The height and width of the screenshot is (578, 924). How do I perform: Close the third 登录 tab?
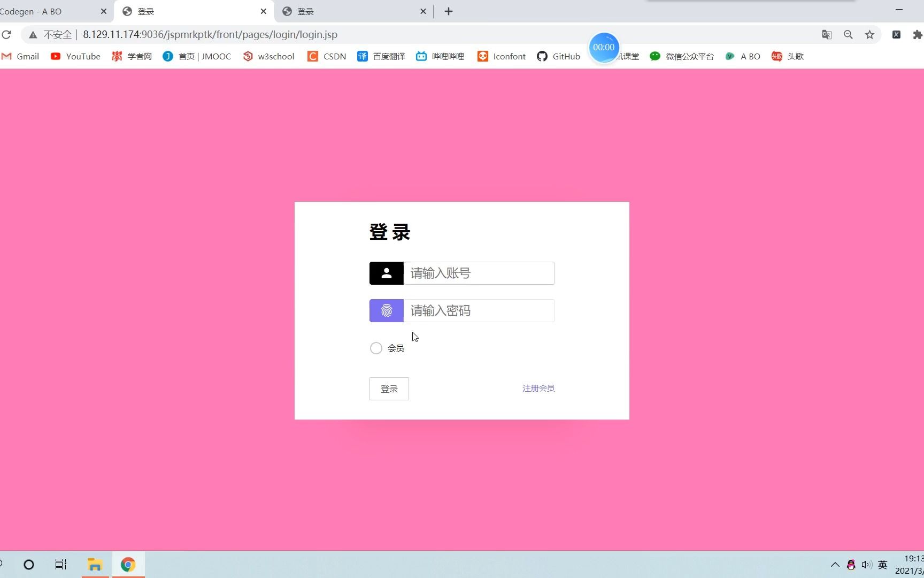coord(423,11)
